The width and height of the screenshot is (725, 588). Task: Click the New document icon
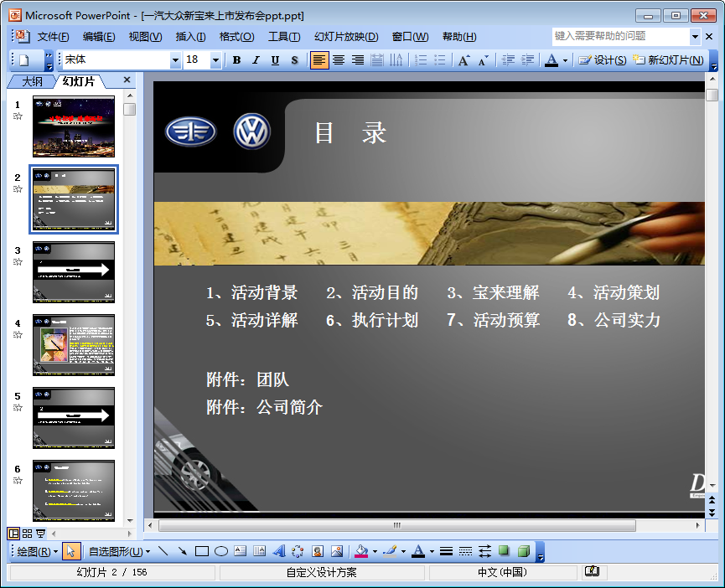24,60
